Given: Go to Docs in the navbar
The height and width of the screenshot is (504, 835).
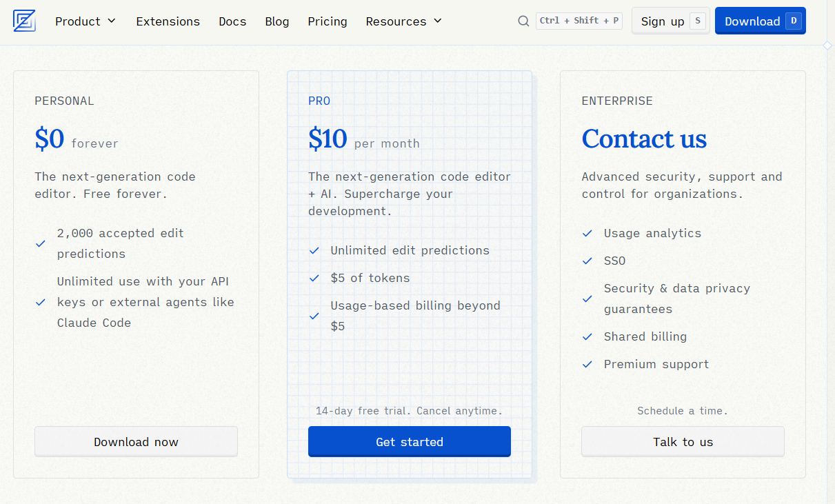Looking at the screenshot, I should pyautogui.click(x=232, y=21).
